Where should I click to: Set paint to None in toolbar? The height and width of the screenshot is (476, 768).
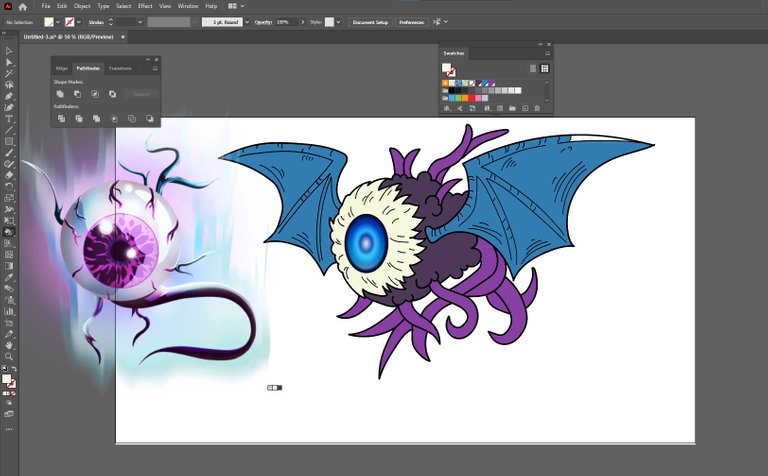[13, 393]
